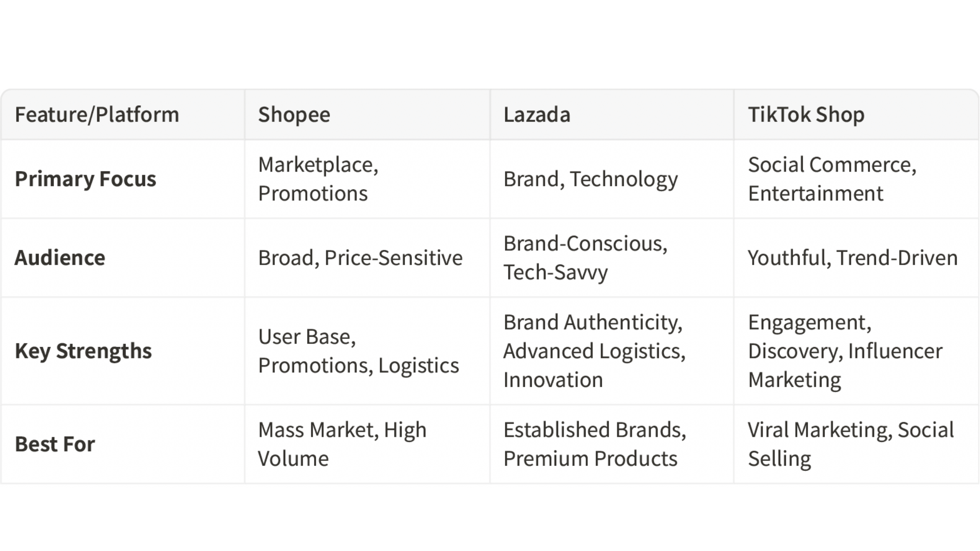980x551 pixels.
Task: Click the Youthful, Trend-Driven cell
Action: click(856, 258)
